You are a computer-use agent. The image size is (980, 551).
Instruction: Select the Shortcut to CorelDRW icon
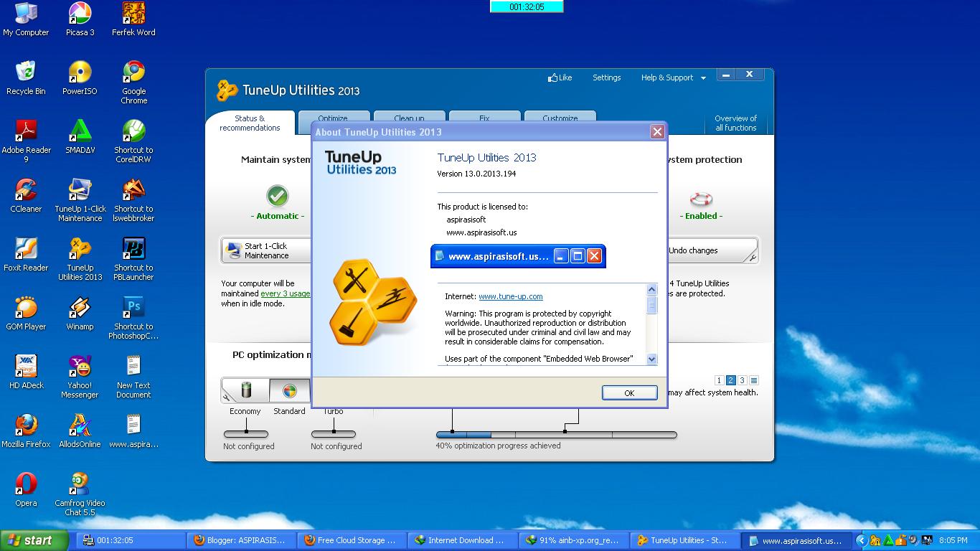(133, 141)
